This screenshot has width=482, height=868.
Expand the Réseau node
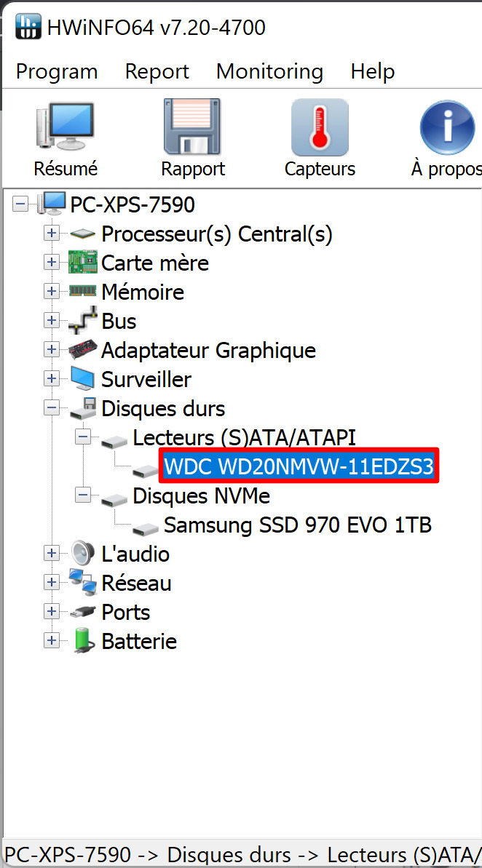click(x=52, y=582)
